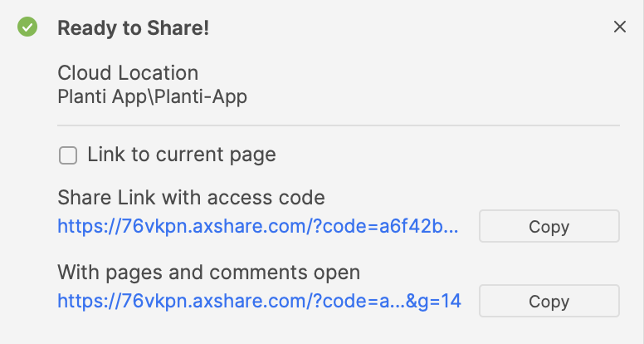Close the Ready to Share dialog
Viewport: 644px width, 344px height.
pyautogui.click(x=619, y=27)
